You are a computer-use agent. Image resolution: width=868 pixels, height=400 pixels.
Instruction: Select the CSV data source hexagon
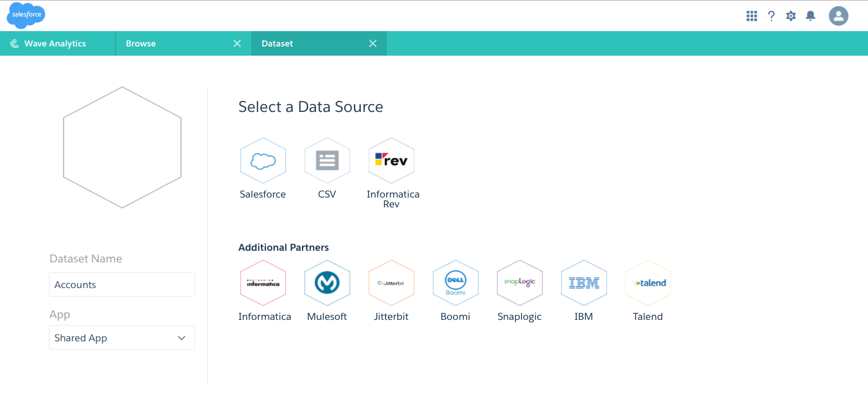coord(327,160)
